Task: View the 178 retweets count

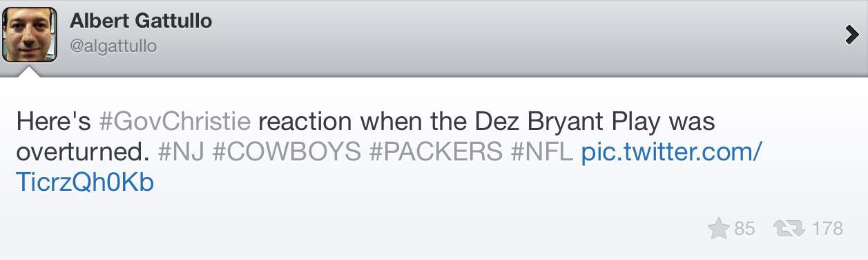Action: (827, 228)
